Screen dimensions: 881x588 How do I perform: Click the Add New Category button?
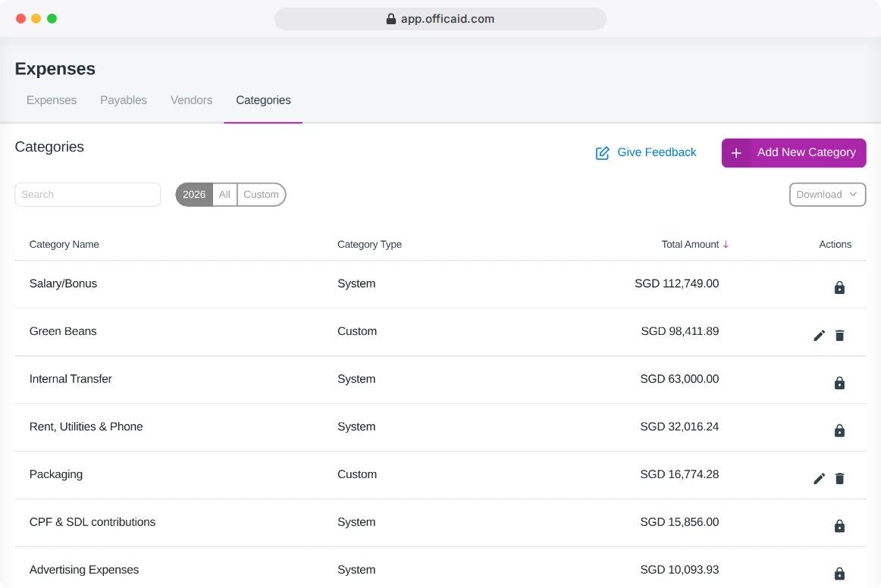(793, 153)
